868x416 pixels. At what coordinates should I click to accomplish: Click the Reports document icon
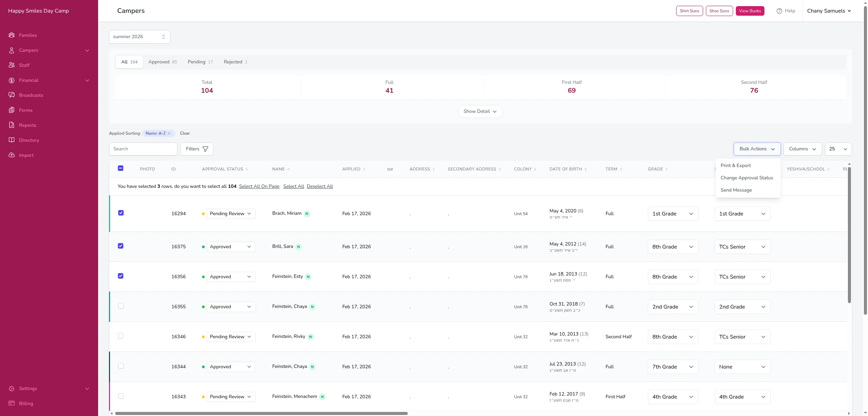(12, 125)
